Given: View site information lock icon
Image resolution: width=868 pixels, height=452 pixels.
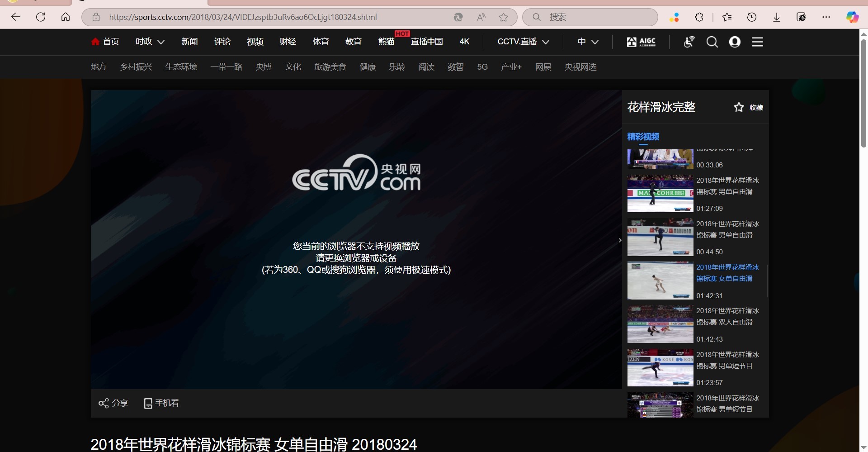Looking at the screenshot, I should [96, 17].
